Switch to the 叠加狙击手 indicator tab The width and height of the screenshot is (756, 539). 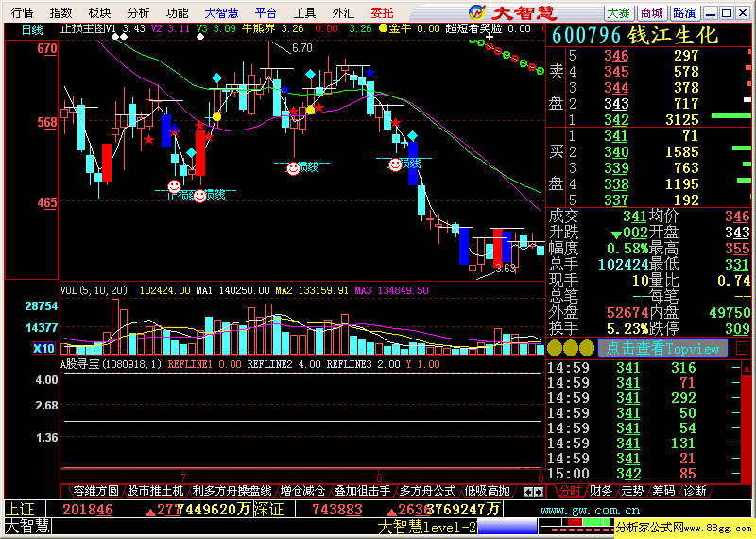[362, 491]
